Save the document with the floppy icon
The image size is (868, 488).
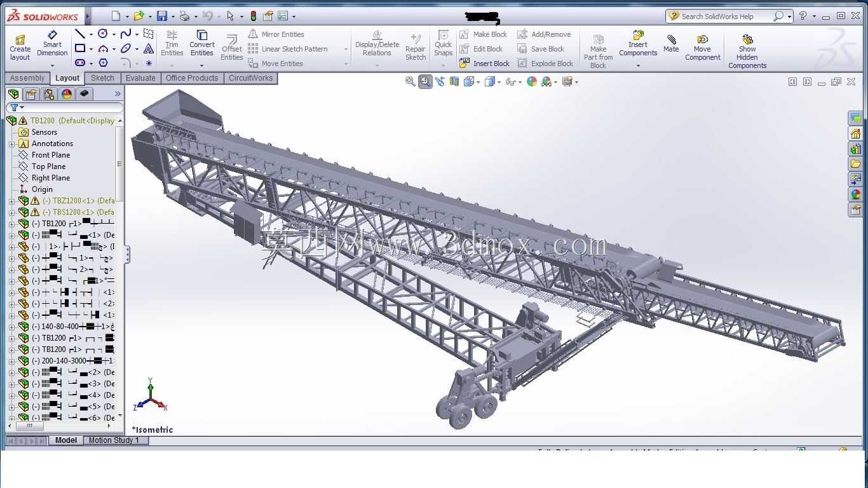(x=162, y=16)
